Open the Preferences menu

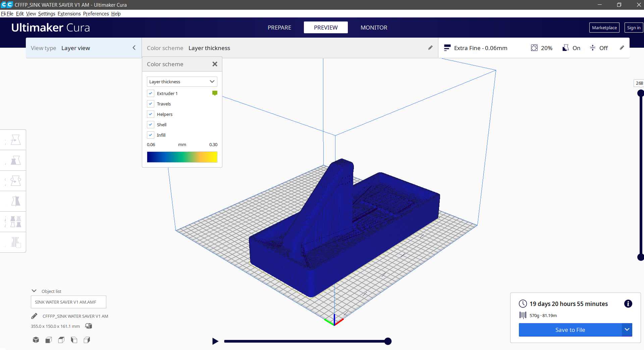point(96,14)
